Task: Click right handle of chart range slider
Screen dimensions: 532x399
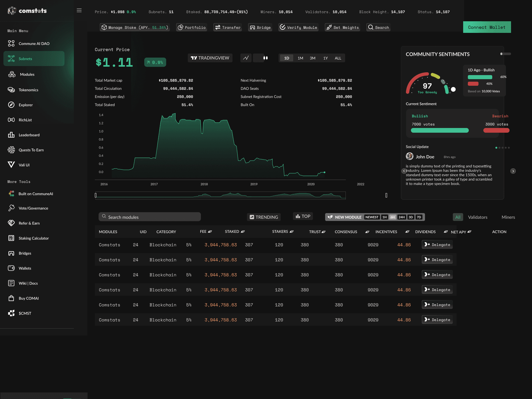Action: click(x=386, y=195)
